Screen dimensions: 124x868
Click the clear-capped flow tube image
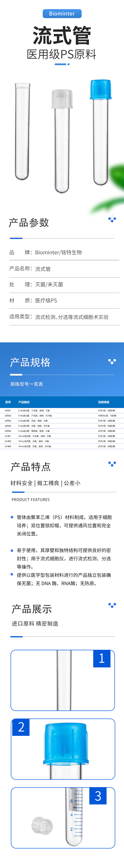(x=62, y=142)
